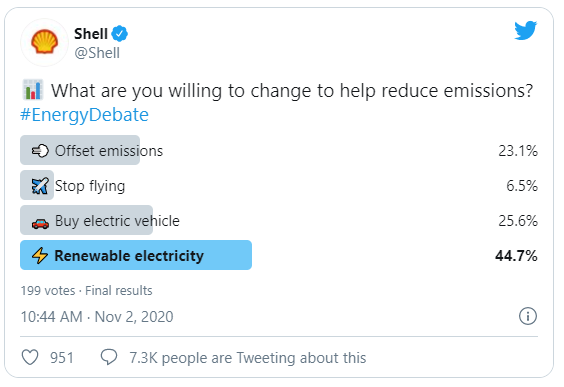564x387 pixels.
Task: Click the Shell profile avatar logo
Action: click(44, 42)
